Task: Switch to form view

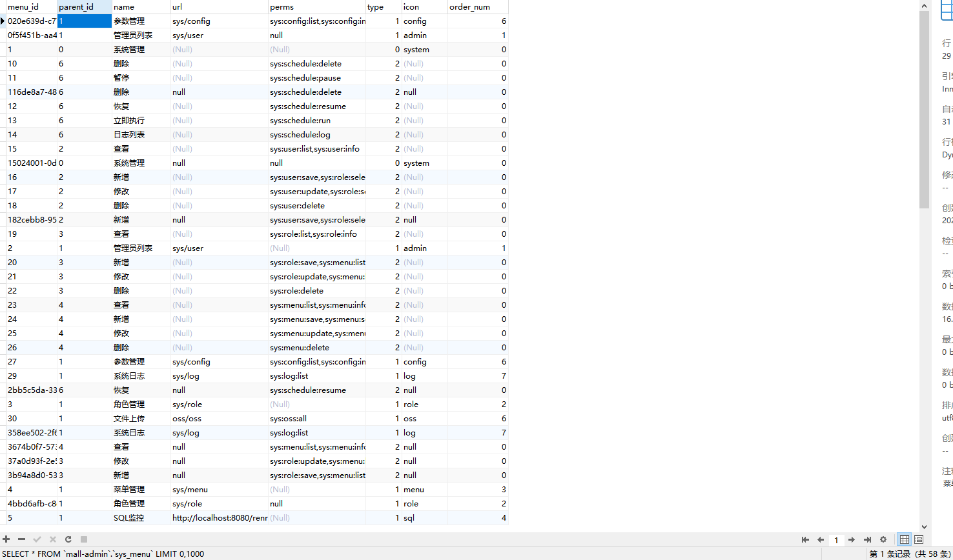Action: point(918,539)
